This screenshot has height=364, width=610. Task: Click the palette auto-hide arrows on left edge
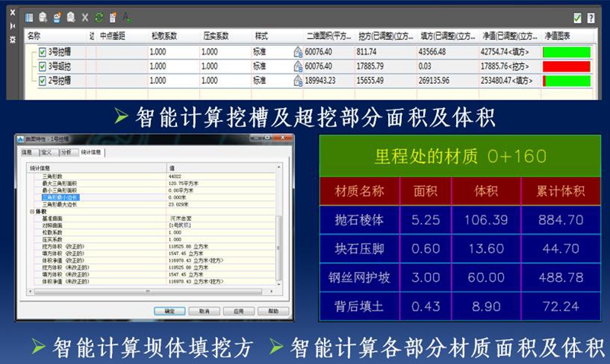(x=12, y=25)
